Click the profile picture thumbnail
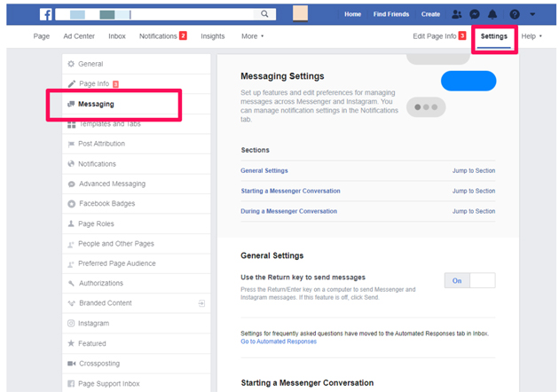Image resolution: width=559 pixels, height=392 pixels. pyautogui.click(x=300, y=13)
